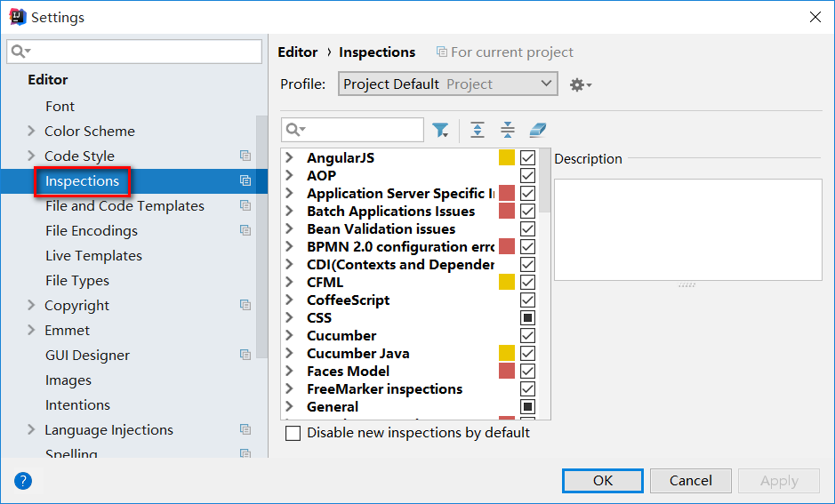Screen dimensions: 835x504
Task: Click red severity swatch for Batch Applications Issues
Action: (507, 212)
